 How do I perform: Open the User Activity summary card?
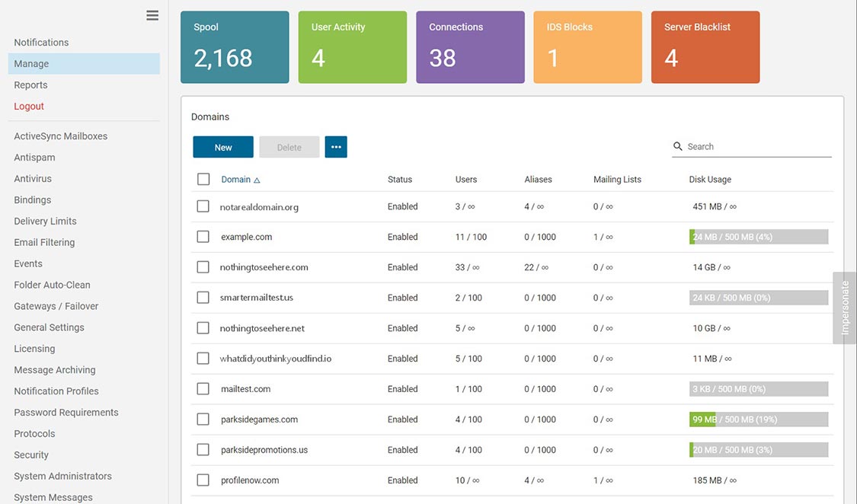pos(353,47)
